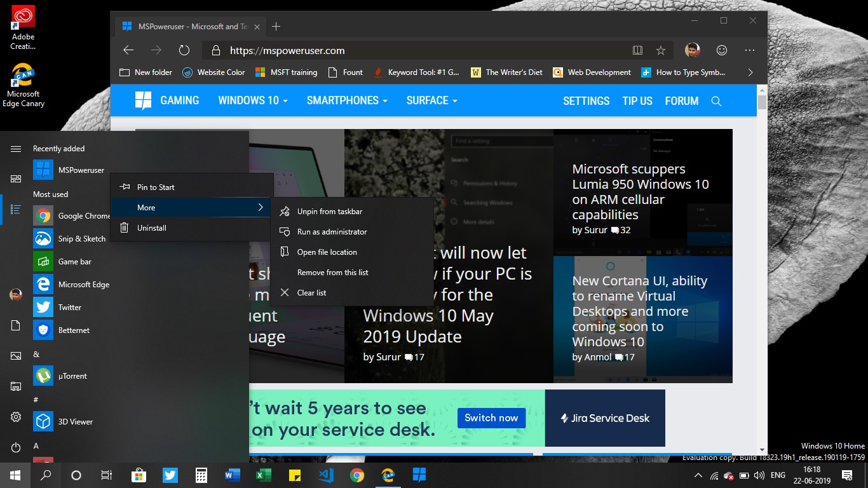Favorite this page with the star icon
This screenshot has width=868, height=488.
[x=661, y=50]
